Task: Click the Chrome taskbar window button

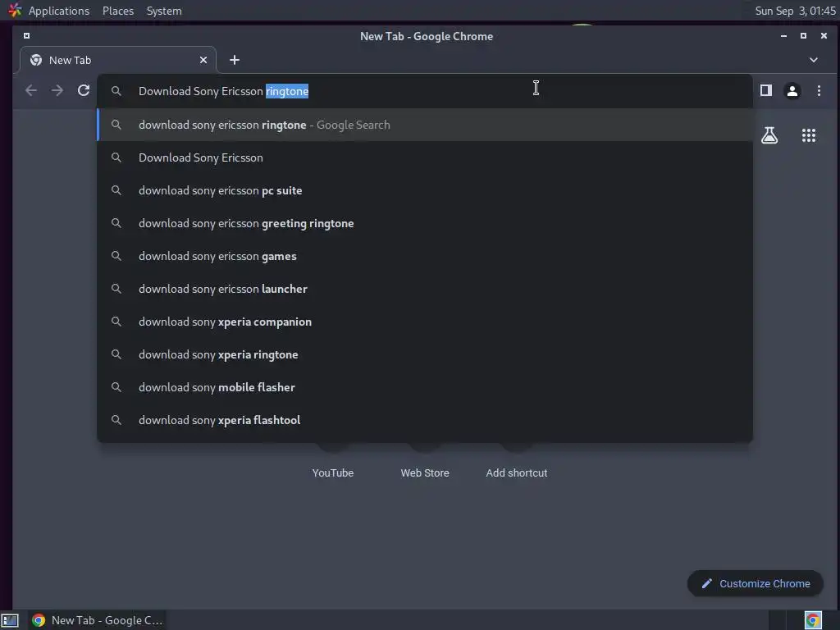Action: (x=97, y=620)
